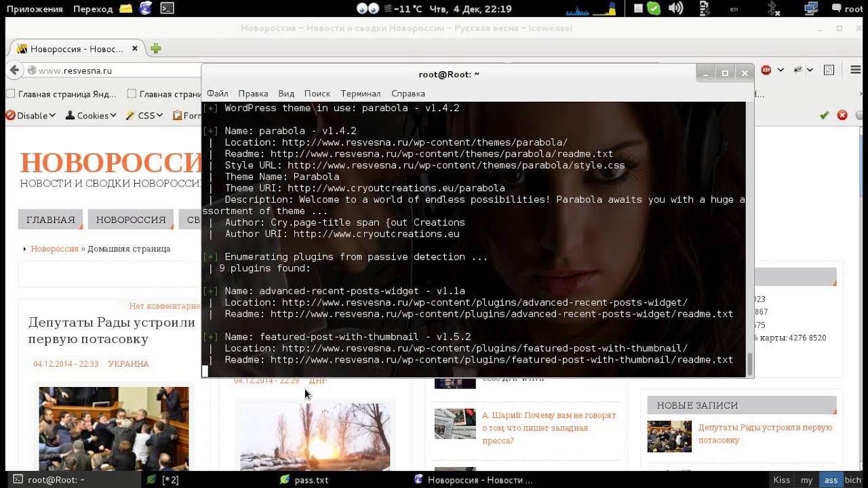868x488 pixels.
Task: Open the Правка menu in terminal
Action: click(253, 94)
